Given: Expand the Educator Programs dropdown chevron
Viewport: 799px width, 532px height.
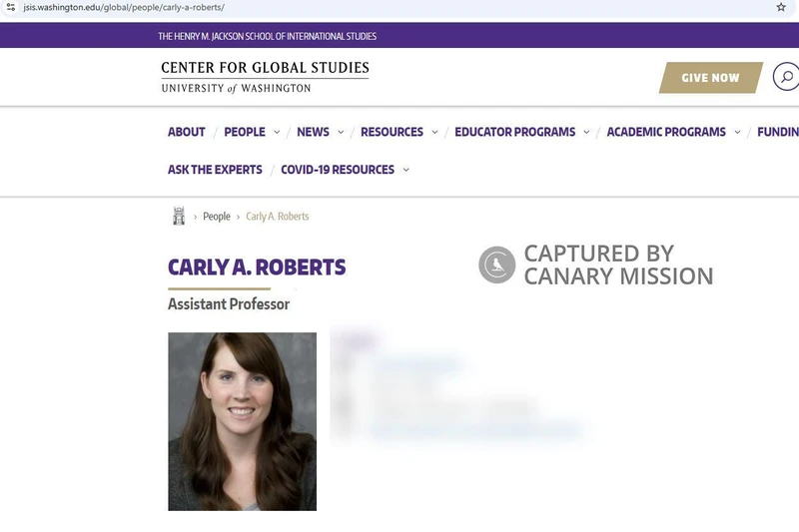Looking at the screenshot, I should pyautogui.click(x=586, y=132).
